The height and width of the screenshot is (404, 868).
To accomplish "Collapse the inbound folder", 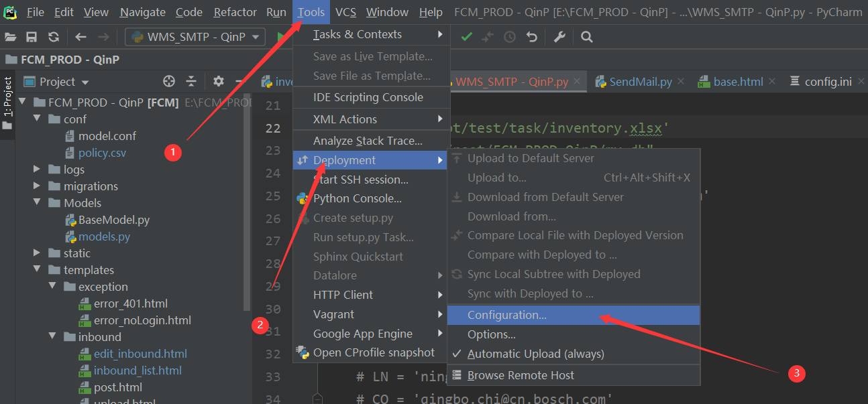I will [x=52, y=337].
